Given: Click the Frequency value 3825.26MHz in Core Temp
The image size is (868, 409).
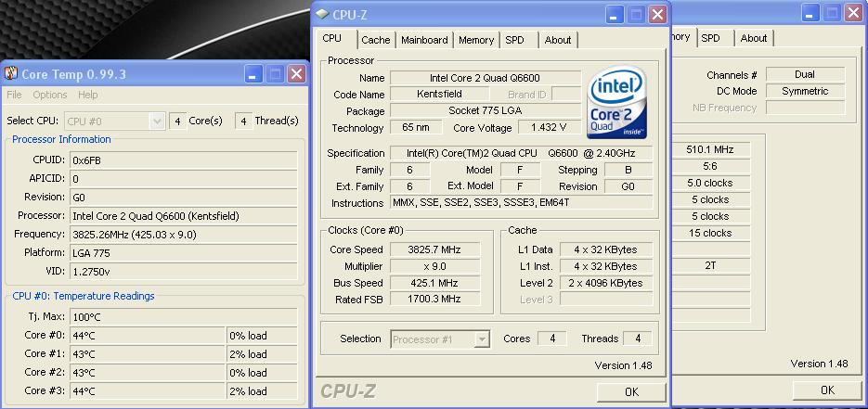Looking at the screenshot, I should 184,235.
